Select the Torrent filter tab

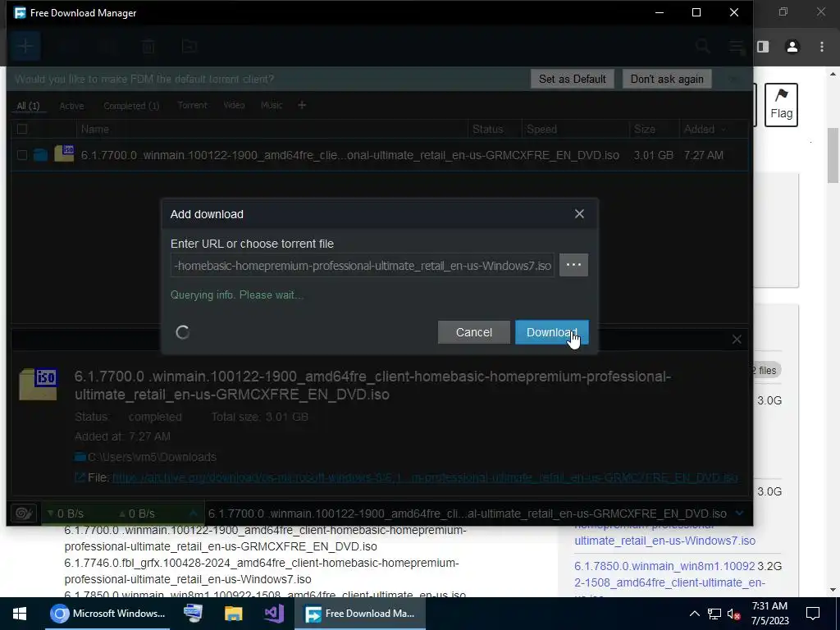192,105
